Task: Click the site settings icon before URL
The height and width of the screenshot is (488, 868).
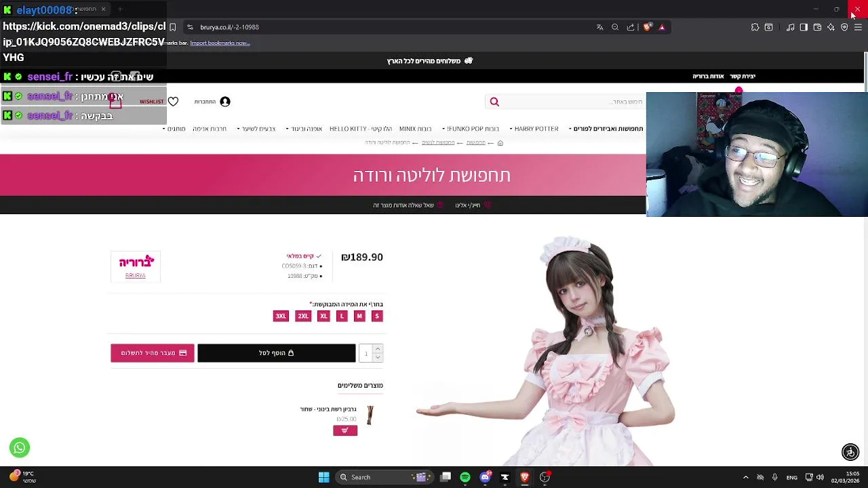Action: click(190, 27)
